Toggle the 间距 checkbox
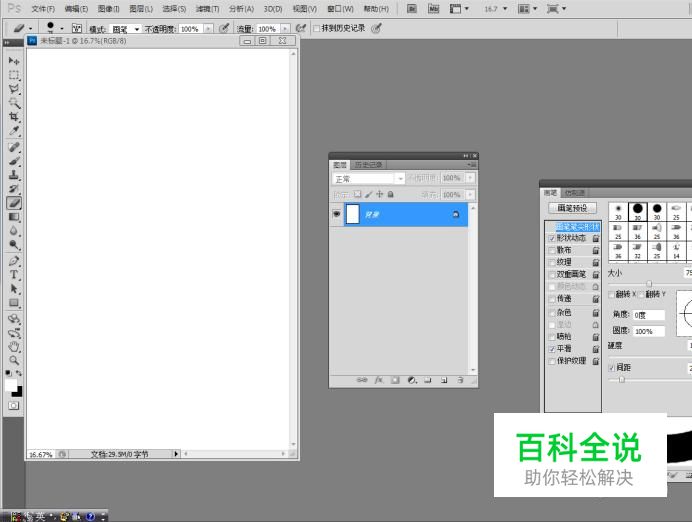 tap(612, 368)
